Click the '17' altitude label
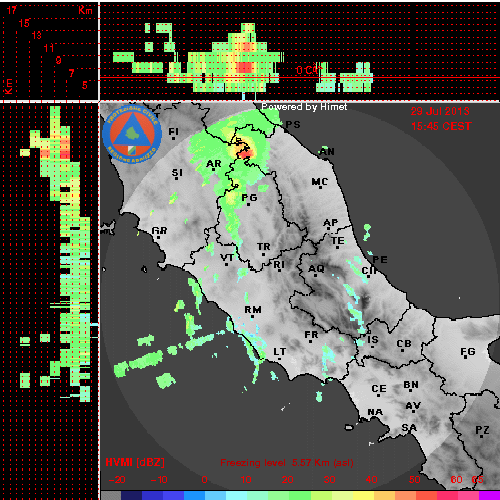The height and width of the screenshot is (500, 500). 12,10
